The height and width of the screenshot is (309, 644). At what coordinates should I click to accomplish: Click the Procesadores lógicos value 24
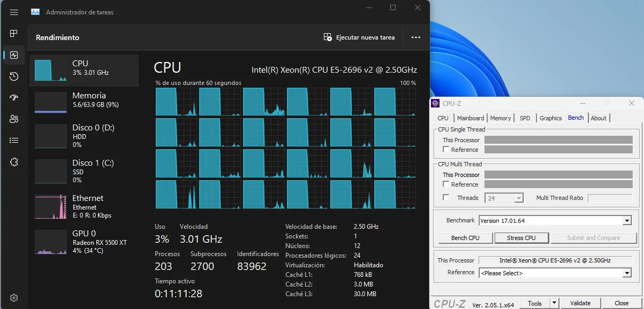[x=357, y=256]
